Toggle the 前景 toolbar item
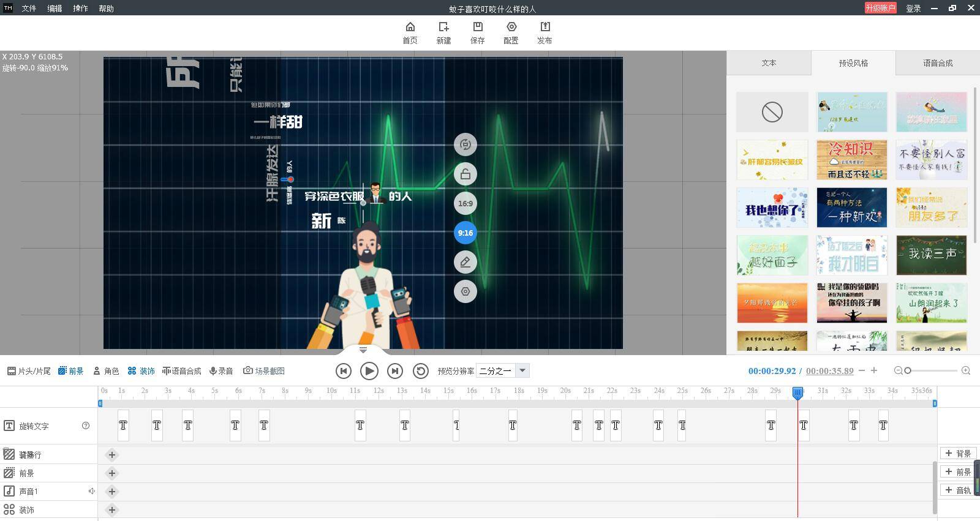Viewport: 980px width, 521px height. coord(71,371)
